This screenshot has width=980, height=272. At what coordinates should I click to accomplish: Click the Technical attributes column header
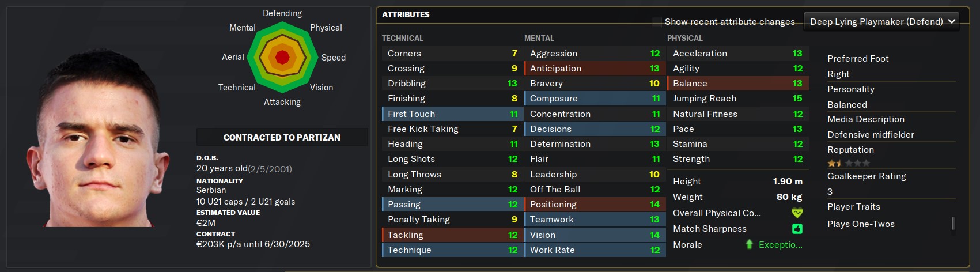[x=403, y=38]
